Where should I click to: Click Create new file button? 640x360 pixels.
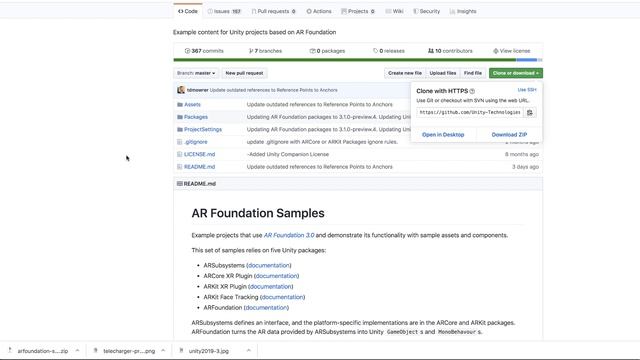[x=404, y=73]
